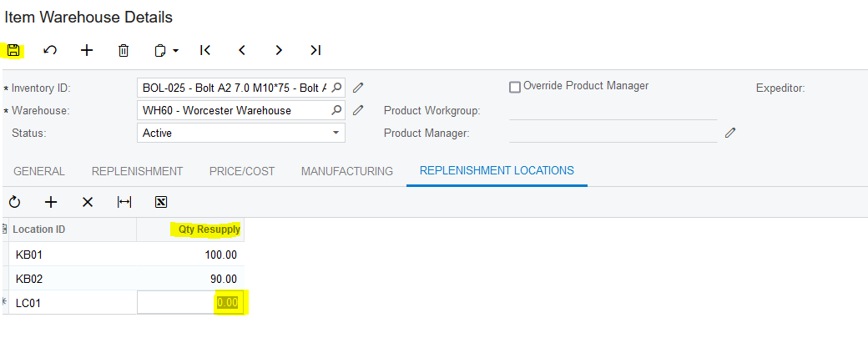Go to the previous record
The height and width of the screenshot is (348, 868).
pyautogui.click(x=242, y=50)
